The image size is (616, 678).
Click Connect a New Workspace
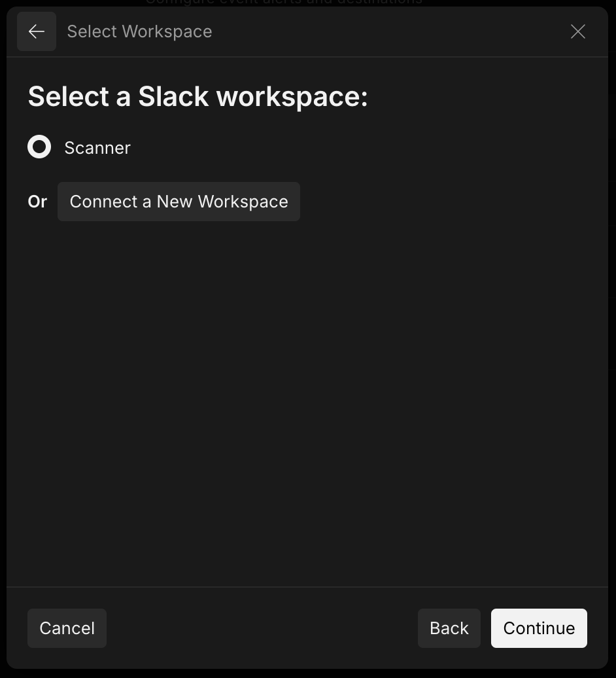point(179,202)
